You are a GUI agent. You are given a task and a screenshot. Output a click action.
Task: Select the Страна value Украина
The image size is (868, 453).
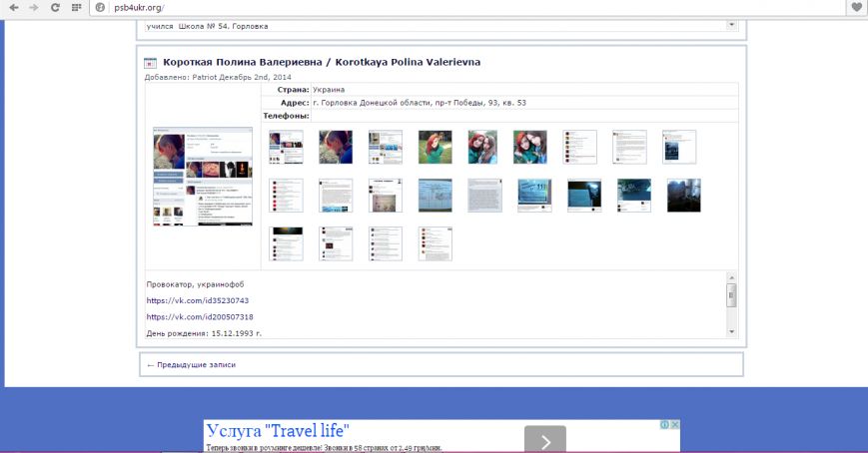[x=329, y=90]
